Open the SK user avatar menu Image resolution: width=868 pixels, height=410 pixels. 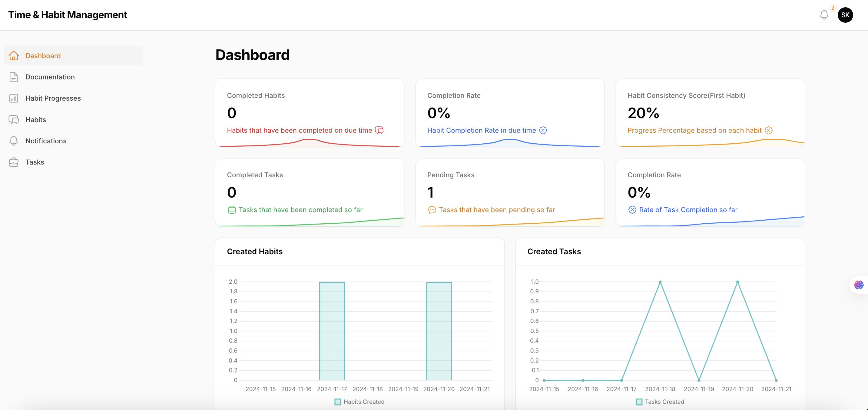[845, 15]
